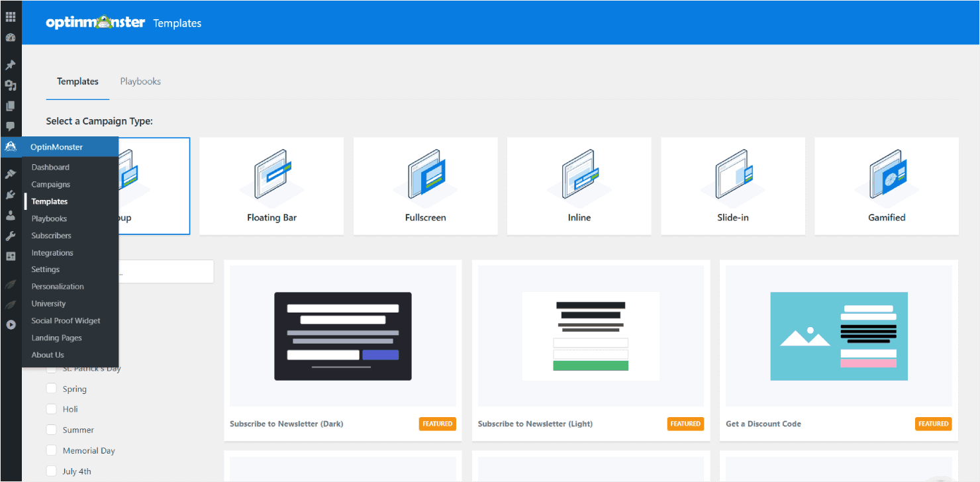Open Subscribers from the OptinMonster menu
This screenshot has height=482, width=980.
click(x=52, y=235)
